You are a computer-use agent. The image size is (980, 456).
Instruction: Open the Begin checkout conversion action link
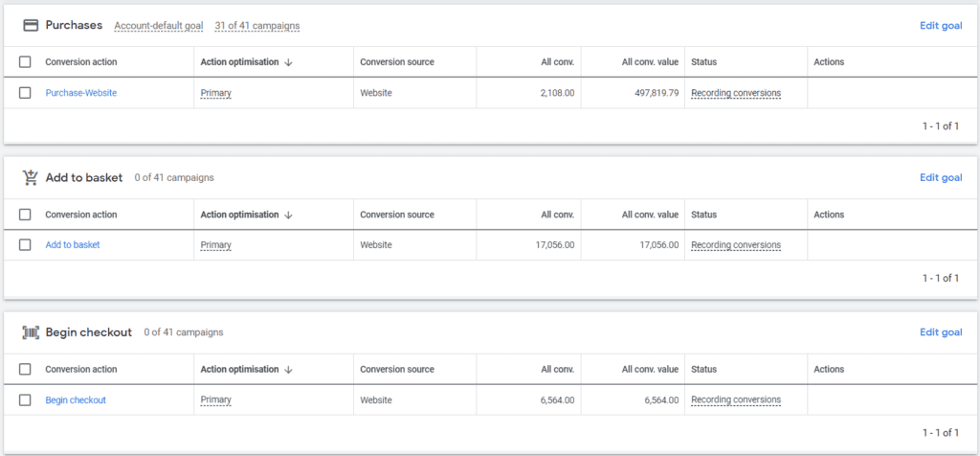pyautogui.click(x=76, y=399)
